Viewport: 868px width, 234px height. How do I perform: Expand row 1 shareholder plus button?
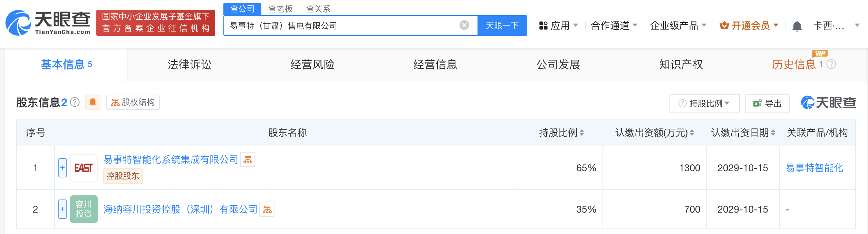pyautogui.click(x=62, y=168)
